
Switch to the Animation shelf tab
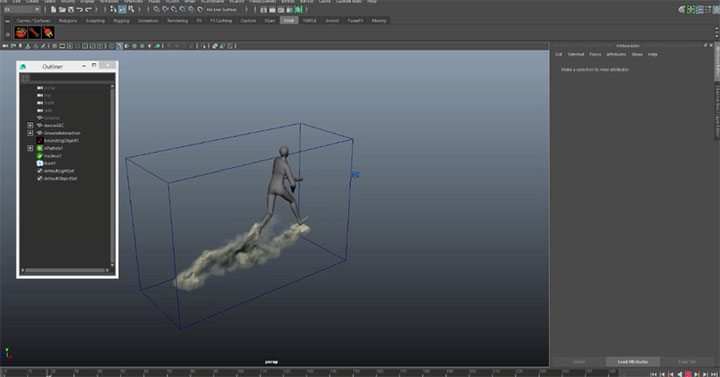click(x=148, y=21)
